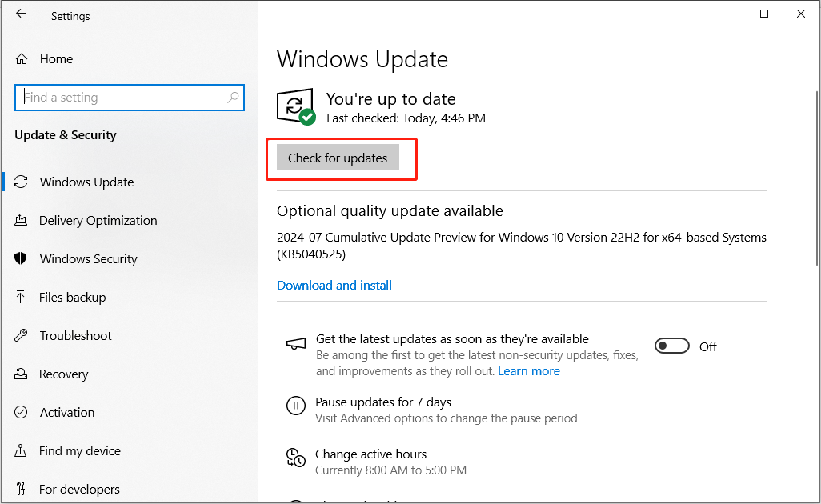Click the Windows Security shield icon
Image resolution: width=821 pixels, height=504 pixels.
pyautogui.click(x=22, y=258)
